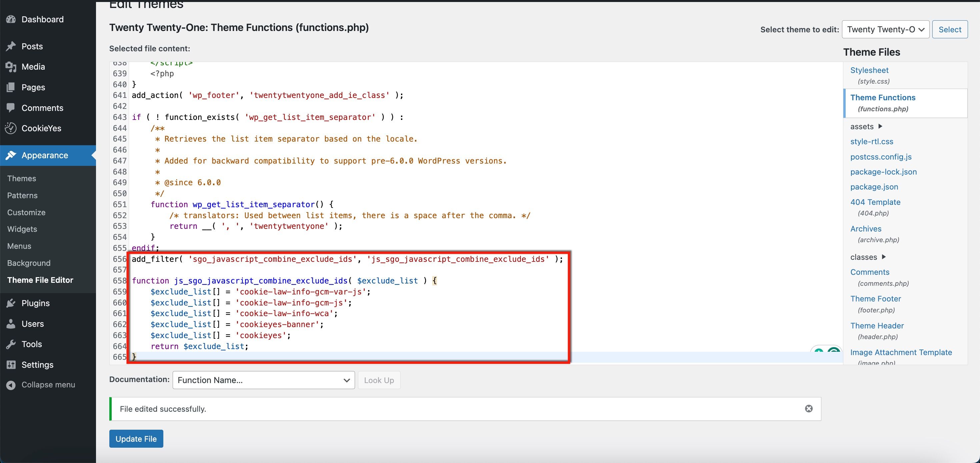Click the Look Up button

(x=379, y=380)
